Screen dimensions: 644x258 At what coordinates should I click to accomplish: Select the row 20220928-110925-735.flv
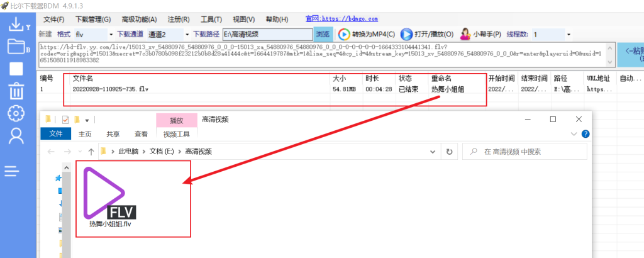click(x=109, y=89)
